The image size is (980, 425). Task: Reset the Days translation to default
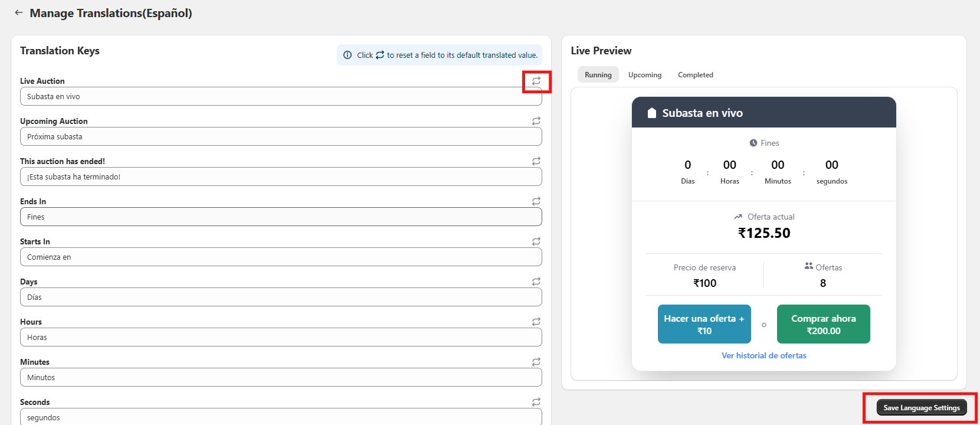(x=536, y=282)
